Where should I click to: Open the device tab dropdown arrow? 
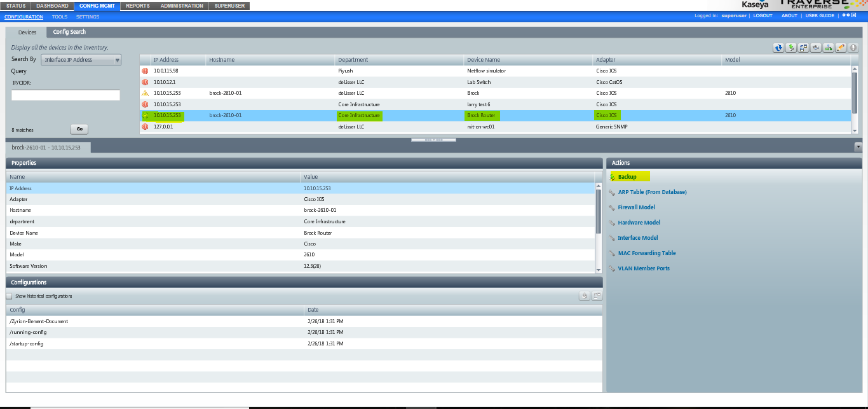point(858,147)
